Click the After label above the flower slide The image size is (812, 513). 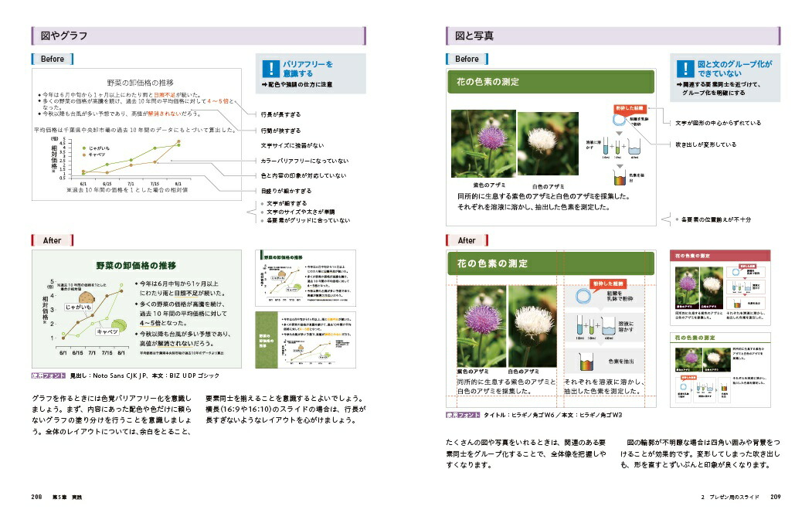(467, 240)
